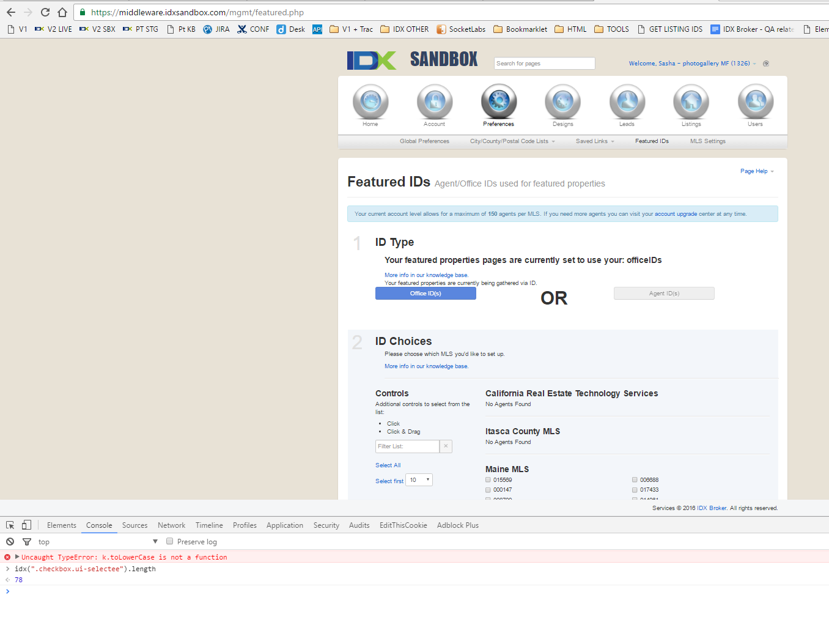Image resolution: width=829 pixels, height=644 pixels.
Task: Select the Office ID(s) button
Action: 426,294
